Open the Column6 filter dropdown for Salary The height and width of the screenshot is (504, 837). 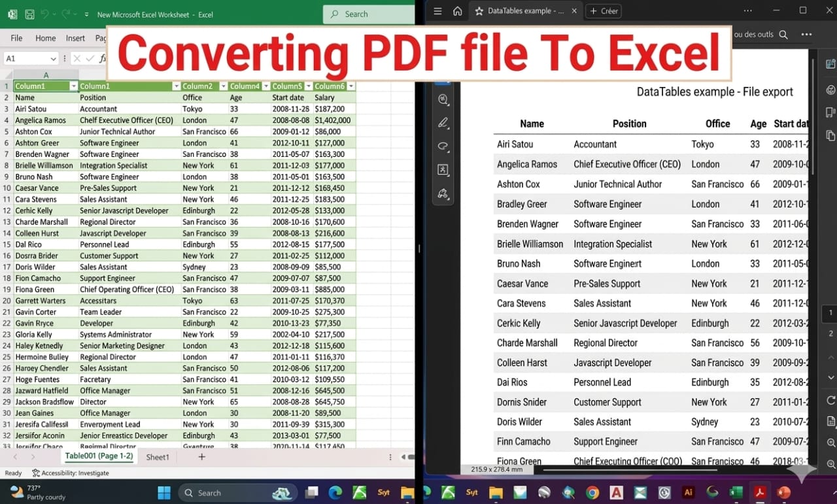[x=350, y=86]
